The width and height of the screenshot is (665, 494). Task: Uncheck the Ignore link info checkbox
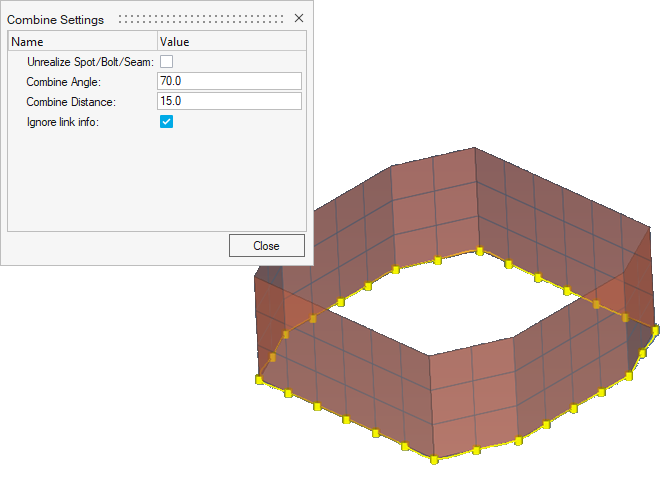pos(167,122)
